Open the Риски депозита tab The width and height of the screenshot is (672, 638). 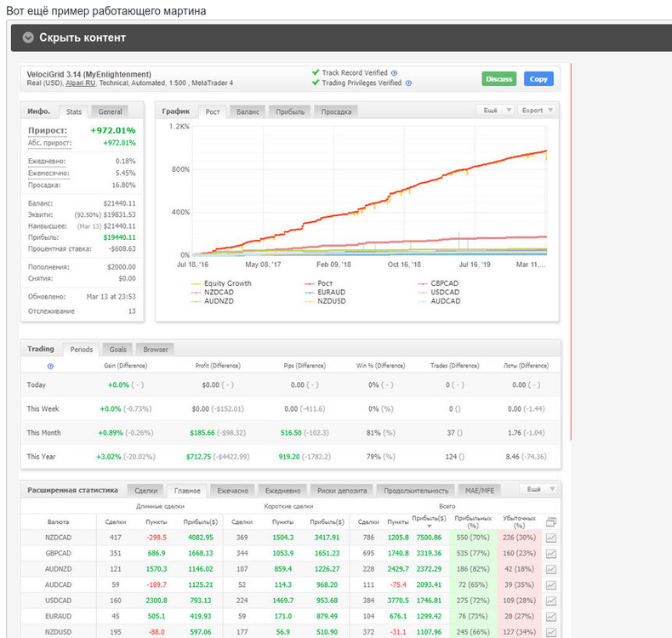(342, 491)
